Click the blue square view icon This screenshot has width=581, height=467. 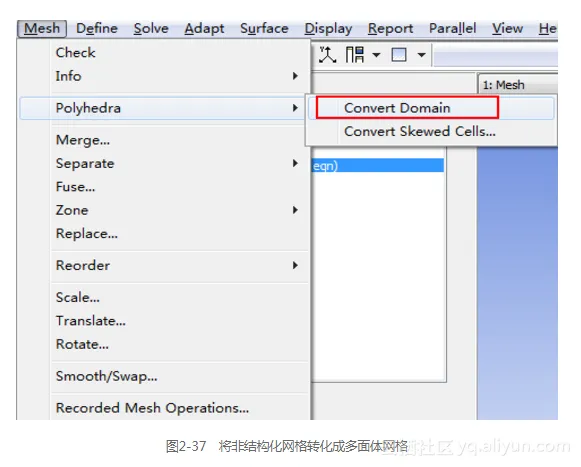[x=399, y=55]
